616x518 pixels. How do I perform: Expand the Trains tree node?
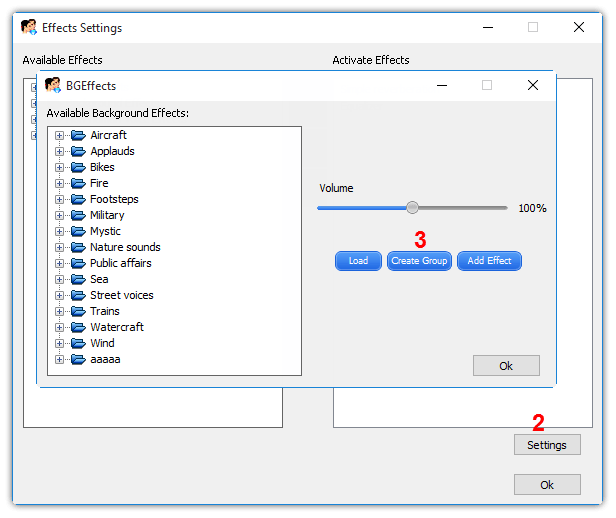pos(59,311)
